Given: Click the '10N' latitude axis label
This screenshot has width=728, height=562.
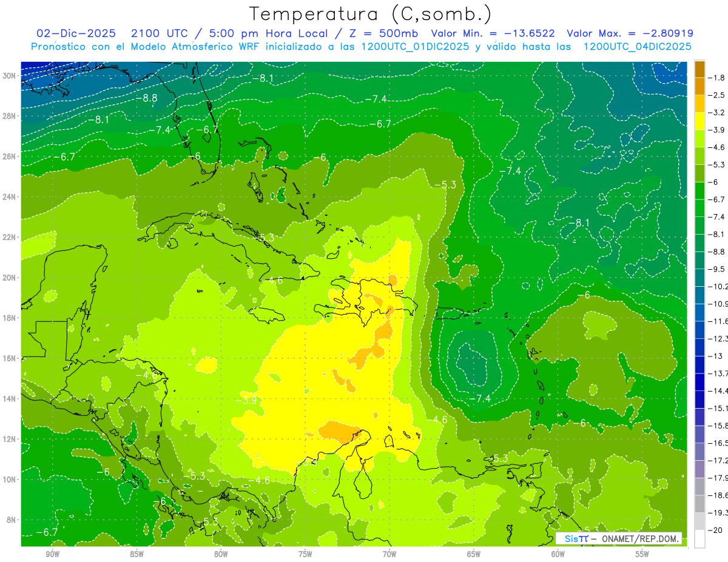Looking at the screenshot, I should point(8,480).
